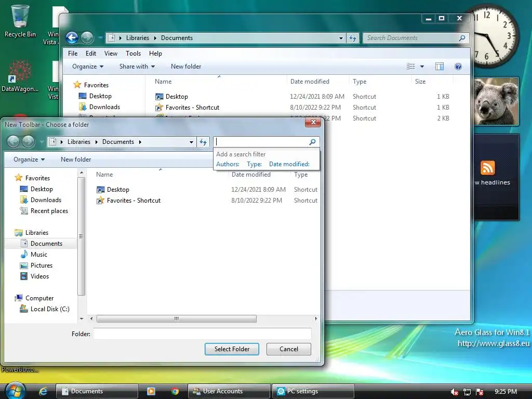Image resolution: width=532 pixels, height=399 pixels.
Task: Open the DataWagon desktop shortcut
Action: [20, 76]
